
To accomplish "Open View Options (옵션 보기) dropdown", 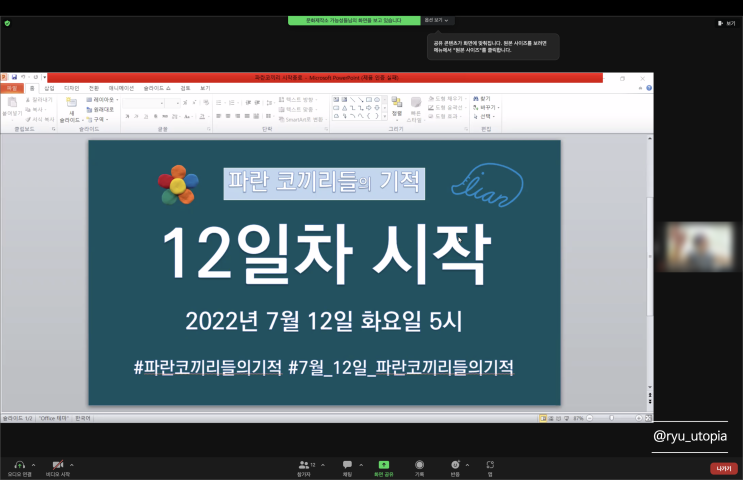I will (436, 20).
